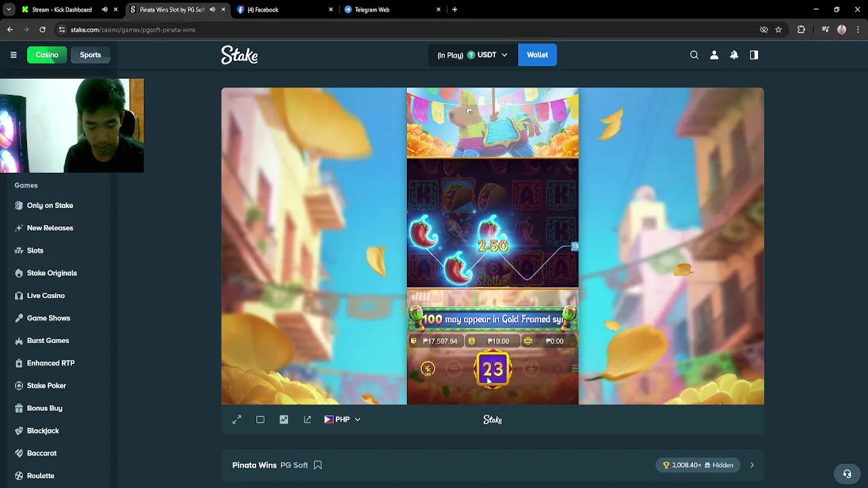
Task: Click the PG Soft provider link
Action: (294, 465)
